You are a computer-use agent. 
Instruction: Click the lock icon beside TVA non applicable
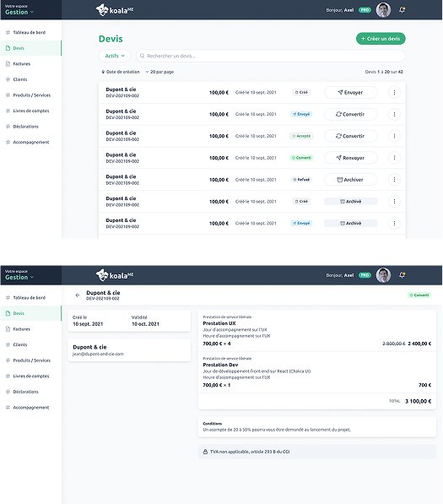(205, 452)
